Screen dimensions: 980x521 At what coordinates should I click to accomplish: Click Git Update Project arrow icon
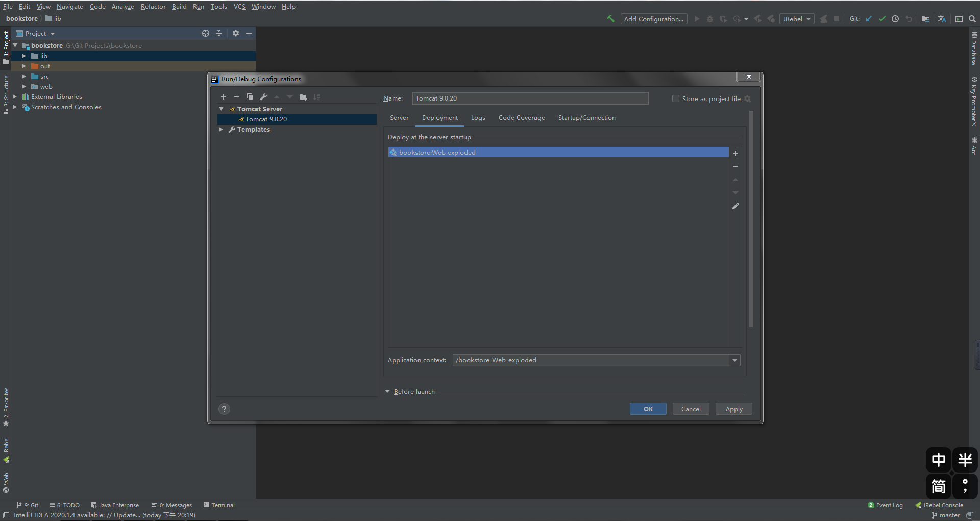point(869,19)
